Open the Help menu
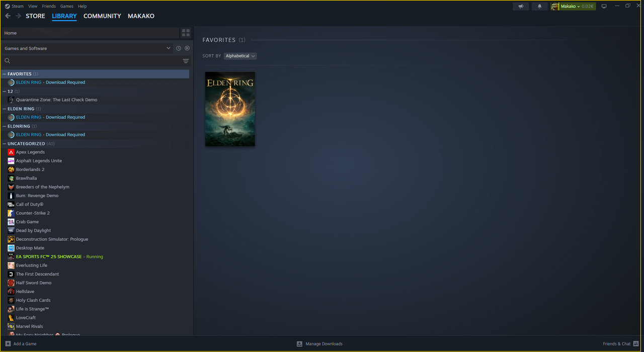Viewport: 644px width, 352px height. point(83,6)
